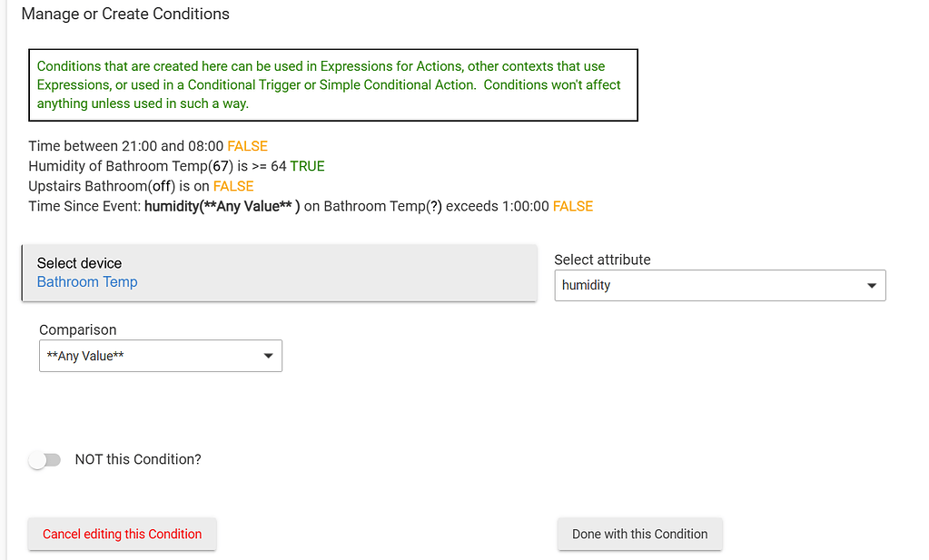Click the Select device heading text

click(79, 263)
